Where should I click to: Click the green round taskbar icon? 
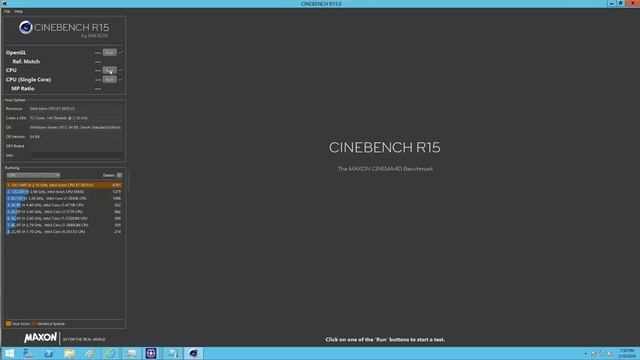(x=110, y=353)
